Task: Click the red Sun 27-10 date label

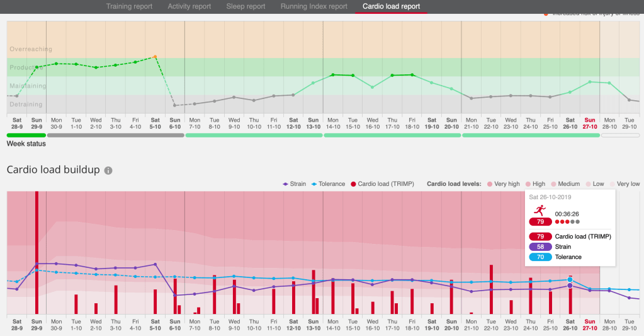Action: pyautogui.click(x=590, y=122)
